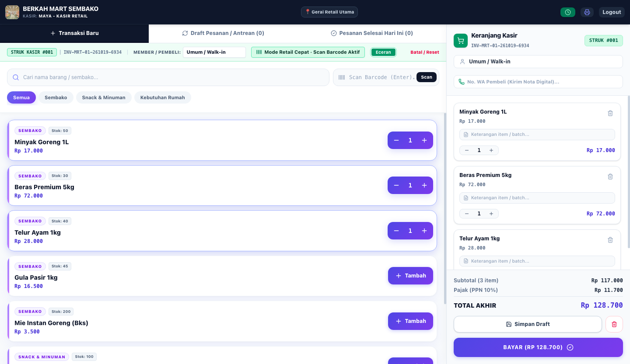Select the Semua category filter
630x364 pixels.
21,97
